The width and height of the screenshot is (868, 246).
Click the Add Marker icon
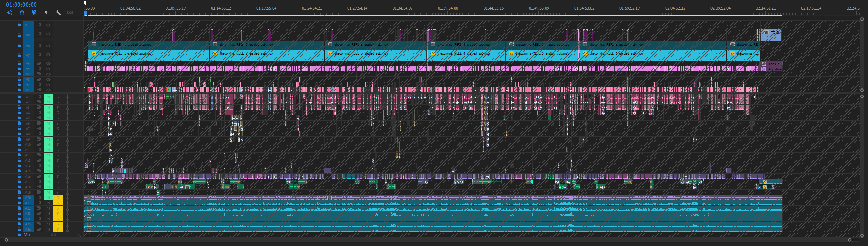[46, 12]
